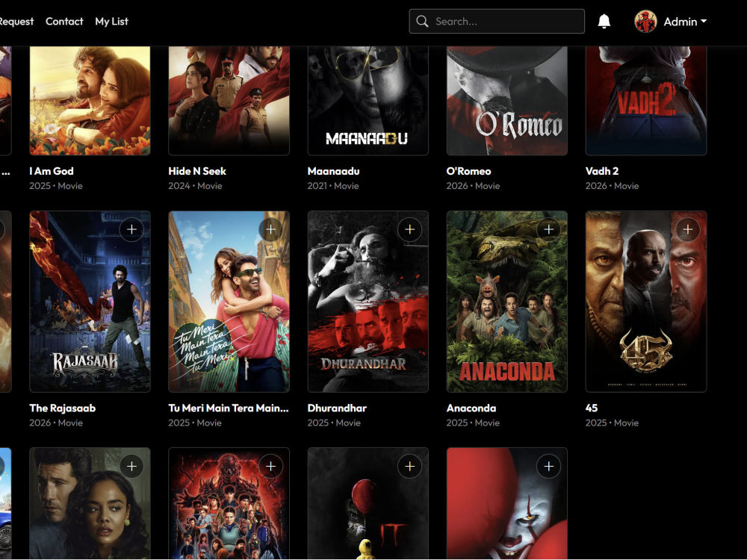Screen dimensions: 747x560
Task: Click the Hide N Seek title
Action: [197, 171]
